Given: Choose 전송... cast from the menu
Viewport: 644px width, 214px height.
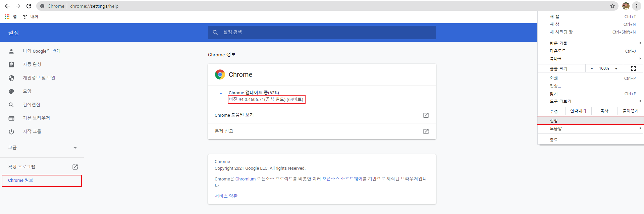Looking at the screenshot, I should pos(591,86).
